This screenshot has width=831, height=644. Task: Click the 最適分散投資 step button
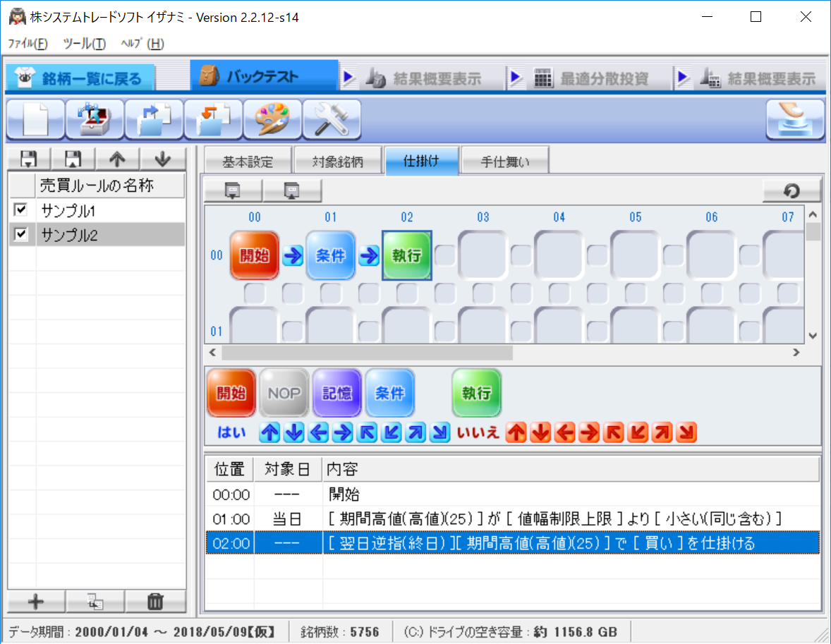pyautogui.click(x=593, y=78)
